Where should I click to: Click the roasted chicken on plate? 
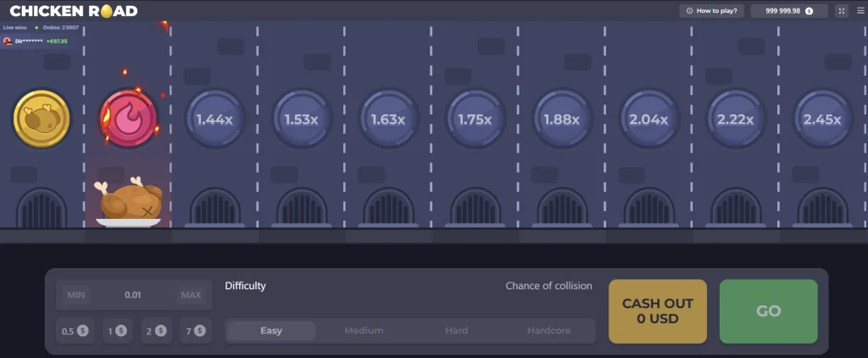click(x=130, y=202)
